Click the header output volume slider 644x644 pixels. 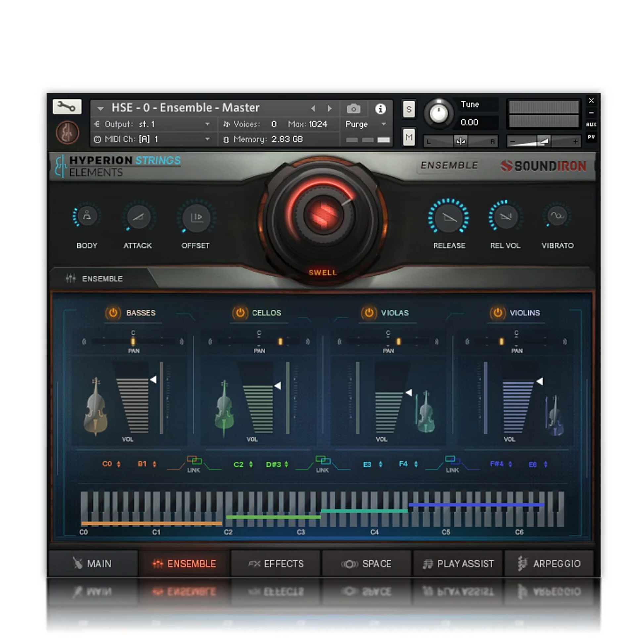coord(544,141)
